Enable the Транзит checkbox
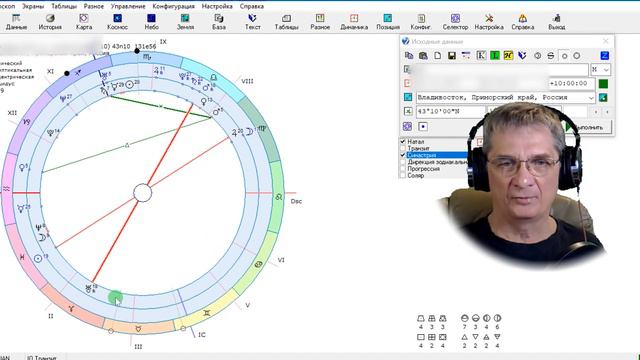This screenshot has width=640, height=360. pos(403,148)
